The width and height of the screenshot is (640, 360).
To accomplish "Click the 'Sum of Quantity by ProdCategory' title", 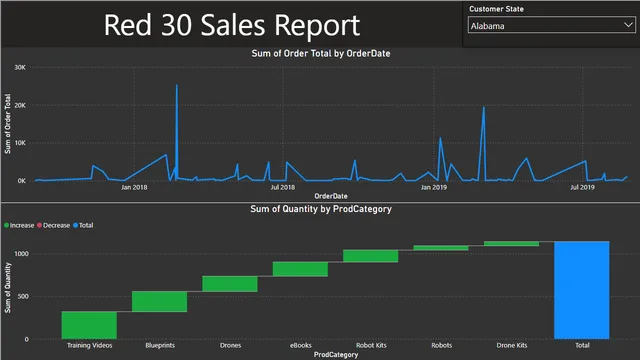I will (x=321, y=209).
